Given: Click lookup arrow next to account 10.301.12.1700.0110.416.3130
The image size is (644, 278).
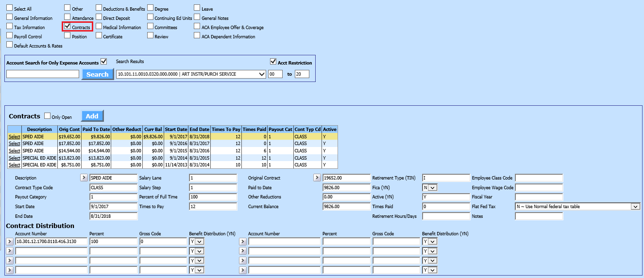Looking at the screenshot, I should pyautogui.click(x=10, y=242).
